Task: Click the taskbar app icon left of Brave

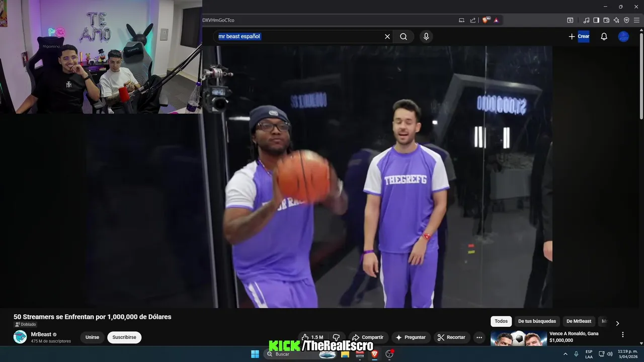Action: tap(360, 354)
